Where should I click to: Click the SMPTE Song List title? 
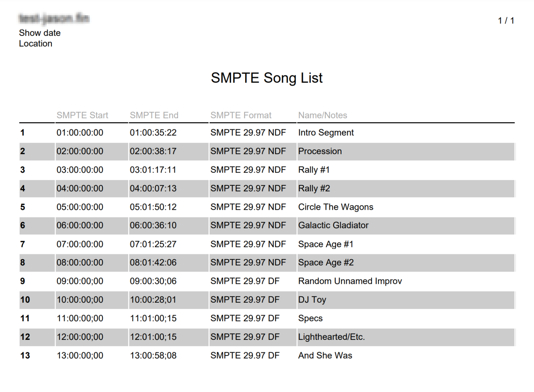(x=267, y=78)
